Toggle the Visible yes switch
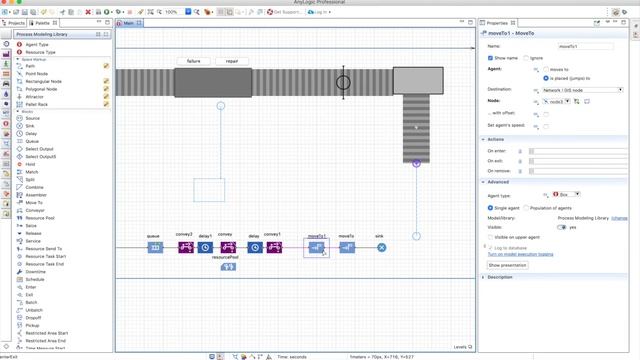Image resolution: width=640 pixels, height=360 pixels. pyautogui.click(x=562, y=227)
